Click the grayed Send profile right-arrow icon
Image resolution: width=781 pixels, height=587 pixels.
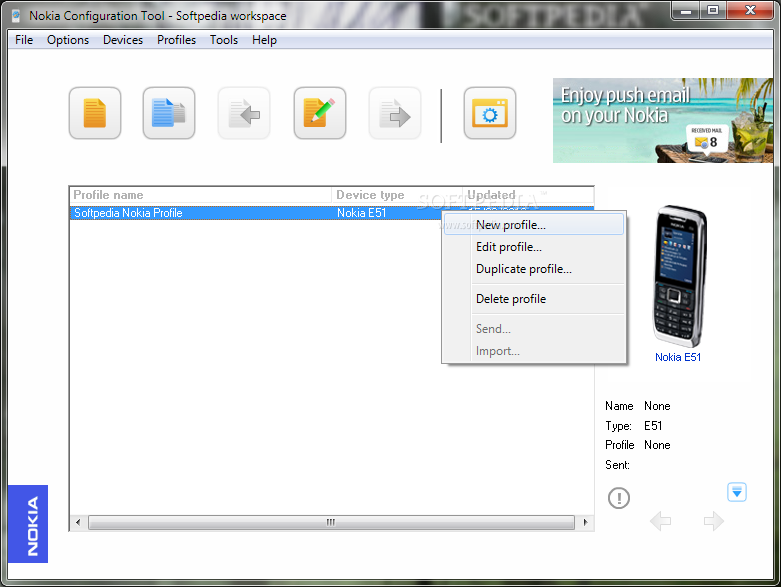[x=395, y=113]
